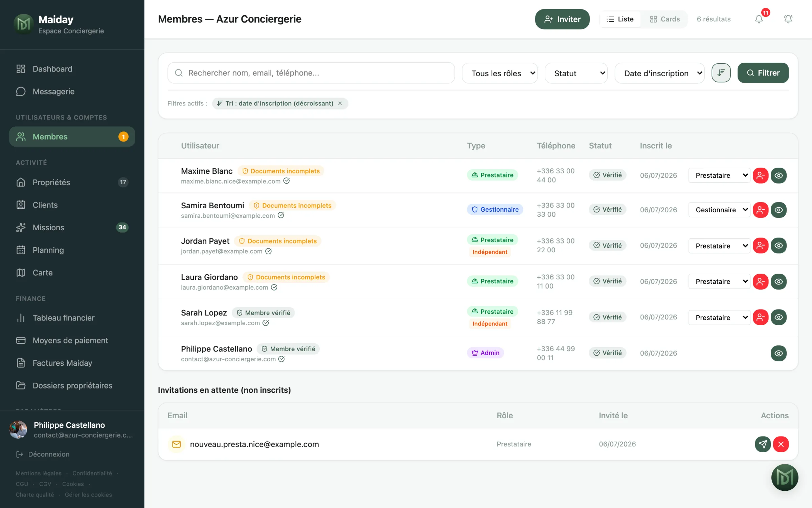The width and height of the screenshot is (812, 508).
Task: Open Gérer les cookies link
Action: click(x=88, y=495)
